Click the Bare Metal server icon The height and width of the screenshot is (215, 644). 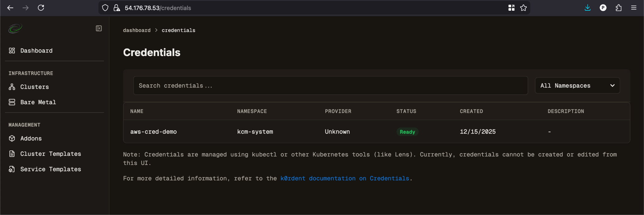(12, 102)
